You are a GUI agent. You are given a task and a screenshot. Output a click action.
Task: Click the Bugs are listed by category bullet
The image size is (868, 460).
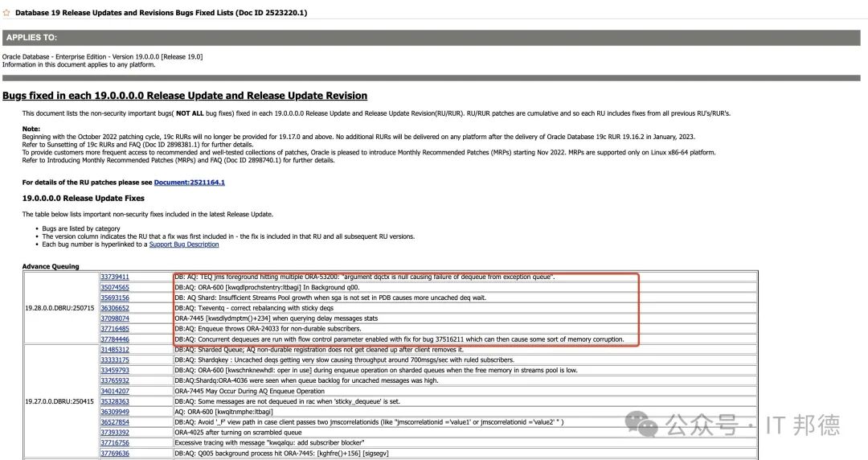(x=81, y=228)
